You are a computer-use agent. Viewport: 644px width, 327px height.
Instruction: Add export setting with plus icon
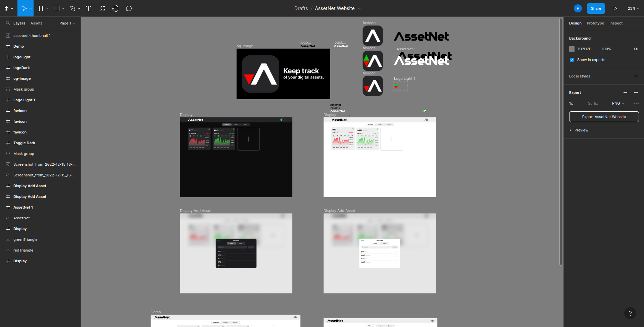636,92
